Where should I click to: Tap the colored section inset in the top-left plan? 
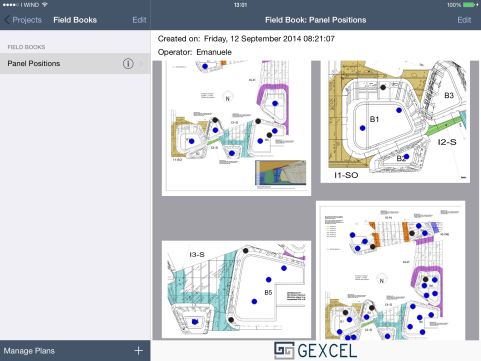pyautogui.click(x=280, y=173)
